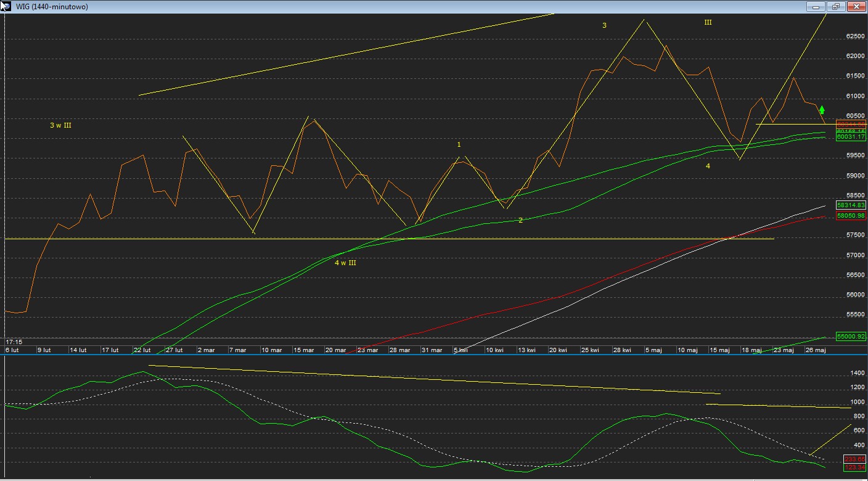This screenshot has width=868, height=481.
Task: Minimize the WIG chart window
Action: tap(816, 7)
